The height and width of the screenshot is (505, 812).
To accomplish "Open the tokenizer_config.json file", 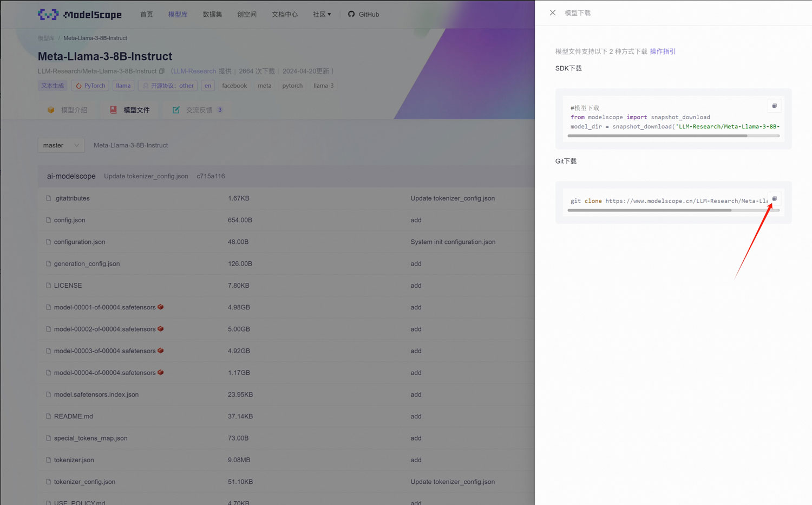I will tap(84, 482).
